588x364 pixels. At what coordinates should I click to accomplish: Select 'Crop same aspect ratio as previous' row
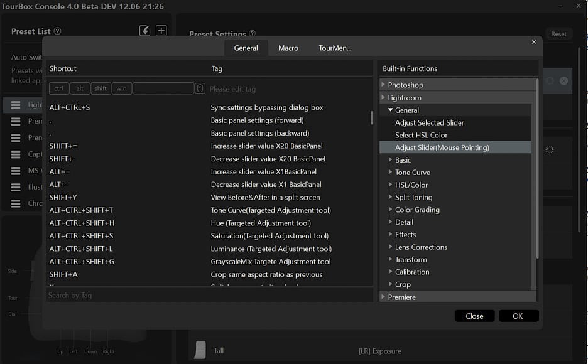pos(209,274)
